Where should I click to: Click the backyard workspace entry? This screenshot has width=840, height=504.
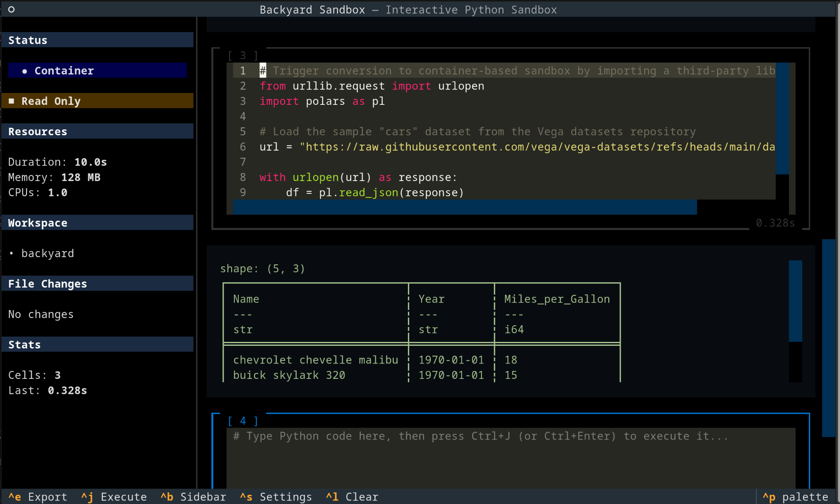[x=48, y=253]
